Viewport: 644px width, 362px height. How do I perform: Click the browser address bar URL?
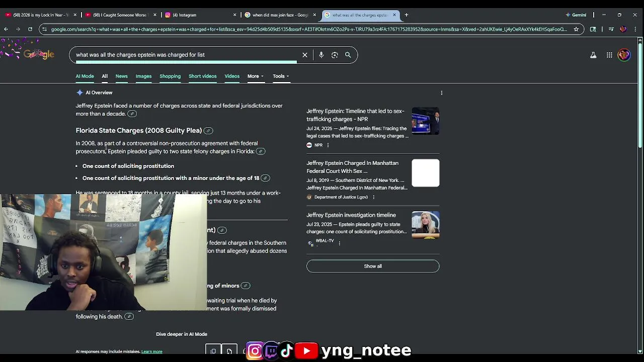click(309, 29)
